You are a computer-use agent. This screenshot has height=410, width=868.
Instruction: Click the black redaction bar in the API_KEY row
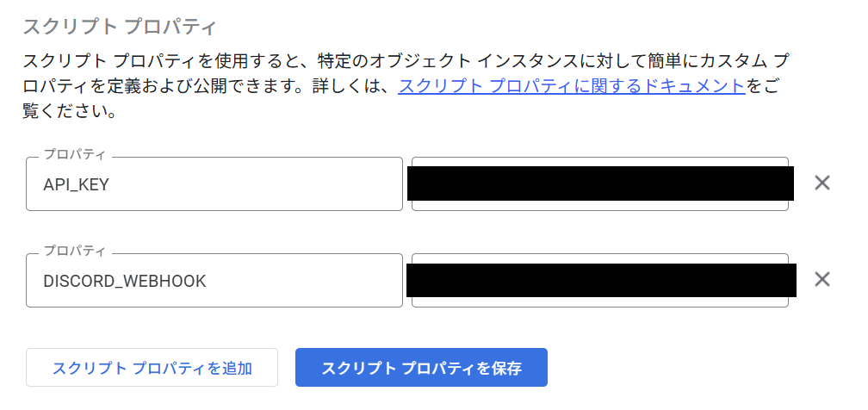pyautogui.click(x=599, y=183)
